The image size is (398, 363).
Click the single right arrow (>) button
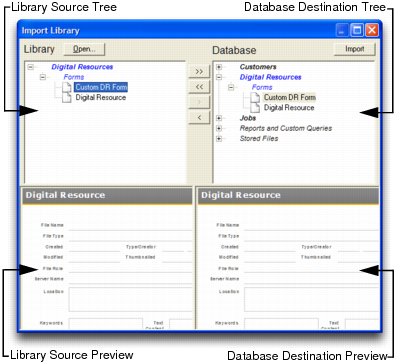(199, 102)
